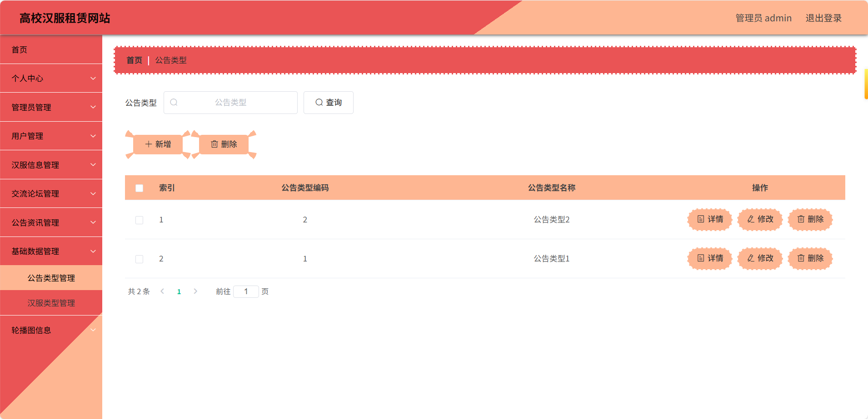Expand 轮播图信息 menu chevron
Screen dimensions: 868x419
tap(93, 330)
